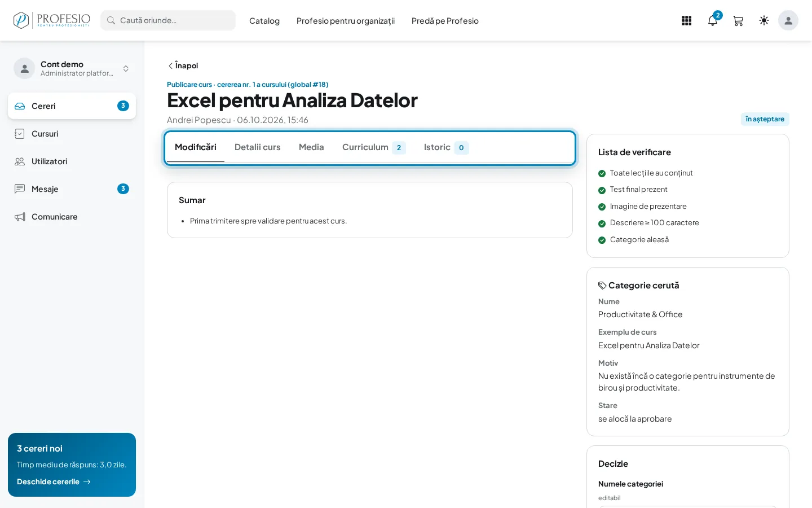Click the Productivitate & Office category name
812x508 pixels.
coord(641,314)
